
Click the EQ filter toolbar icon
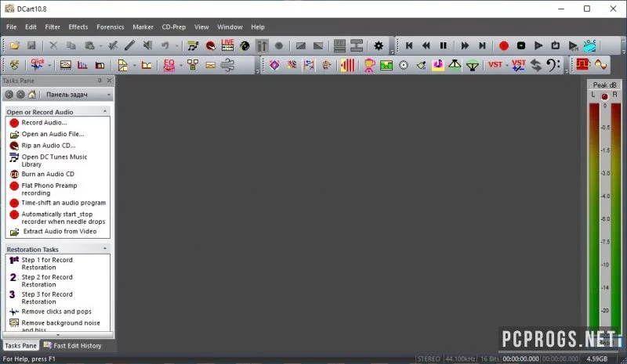coord(169,65)
